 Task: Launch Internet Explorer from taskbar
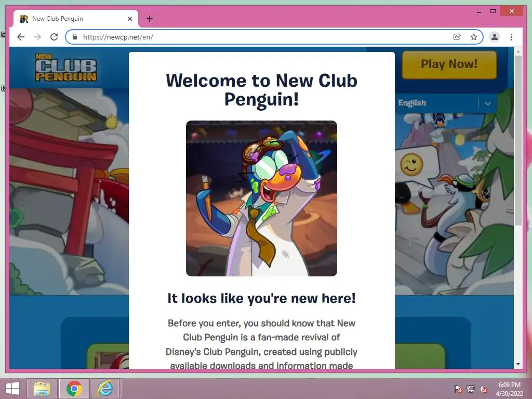[x=105, y=389]
